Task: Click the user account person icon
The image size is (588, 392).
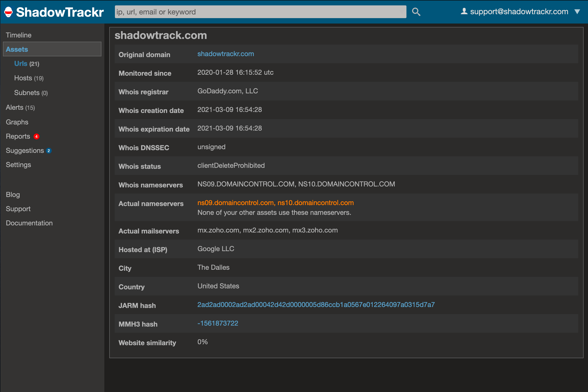Action: [x=464, y=11]
